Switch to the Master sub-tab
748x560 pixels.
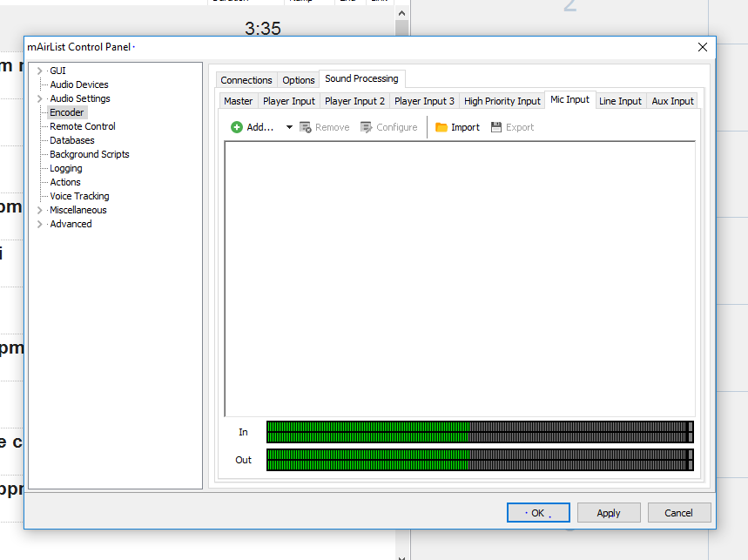pyautogui.click(x=238, y=101)
